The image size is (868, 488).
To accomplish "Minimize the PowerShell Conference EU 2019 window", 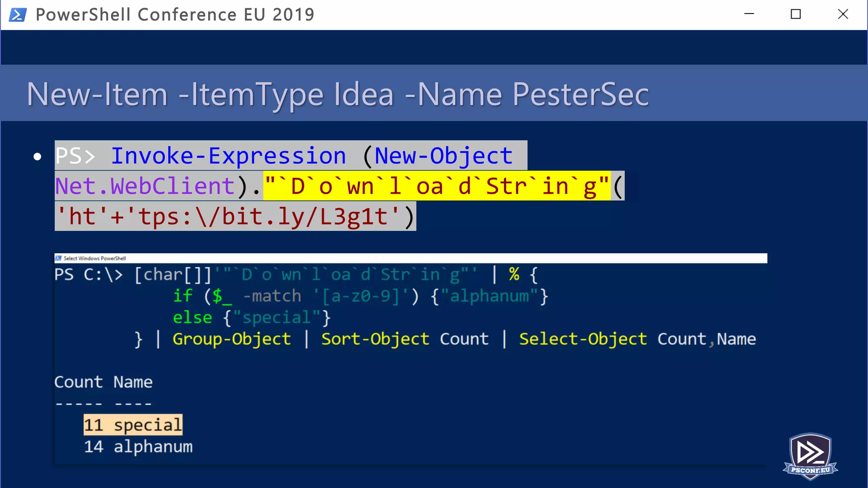I will (749, 14).
